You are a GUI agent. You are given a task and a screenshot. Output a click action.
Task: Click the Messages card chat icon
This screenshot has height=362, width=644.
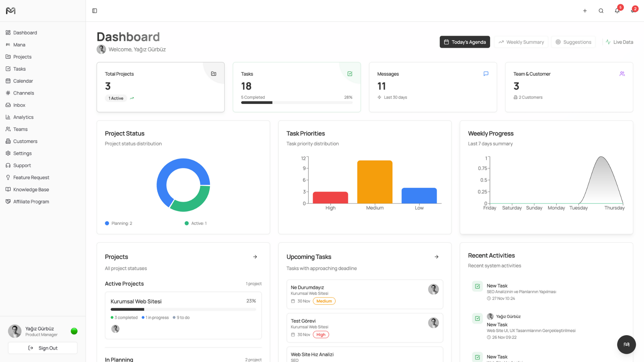(486, 74)
